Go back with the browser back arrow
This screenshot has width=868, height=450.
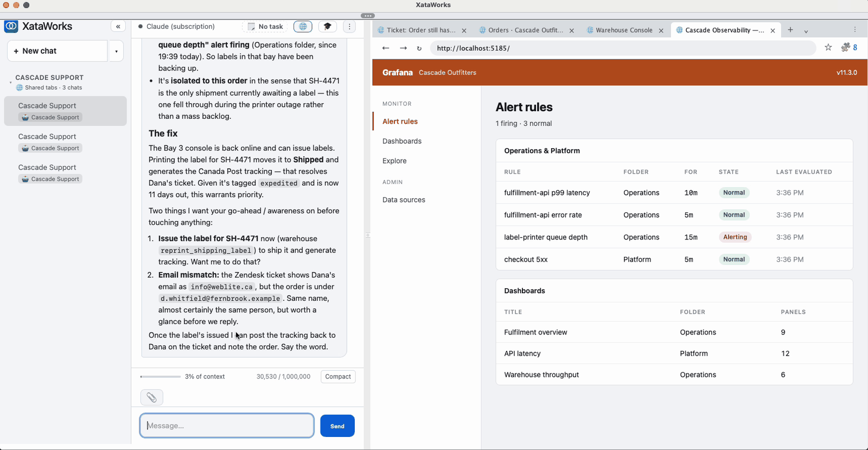coord(386,48)
